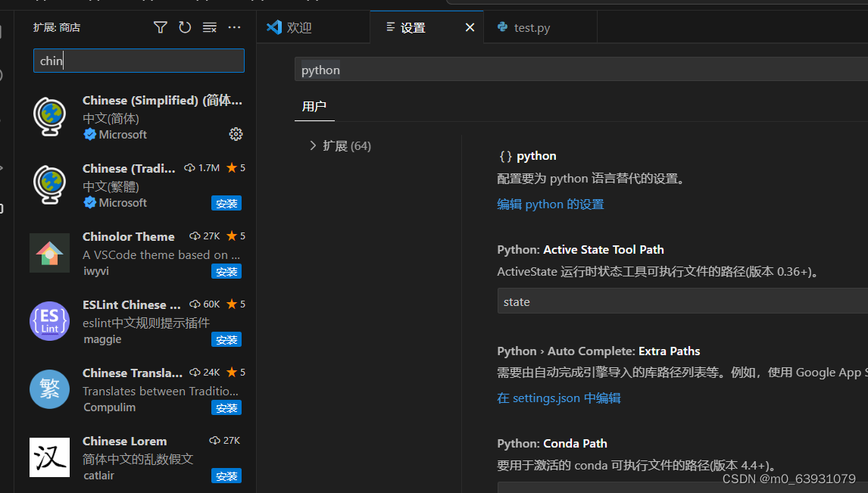This screenshot has height=493, width=868.
Task: Open the extensions panel more actions menu
Action: pyautogui.click(x=234, y=27)
